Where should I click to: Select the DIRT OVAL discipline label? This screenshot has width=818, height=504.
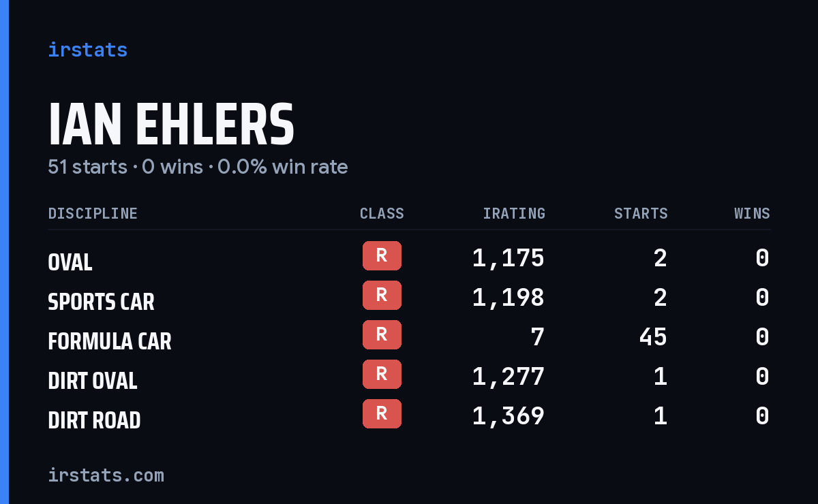point(93,381)
